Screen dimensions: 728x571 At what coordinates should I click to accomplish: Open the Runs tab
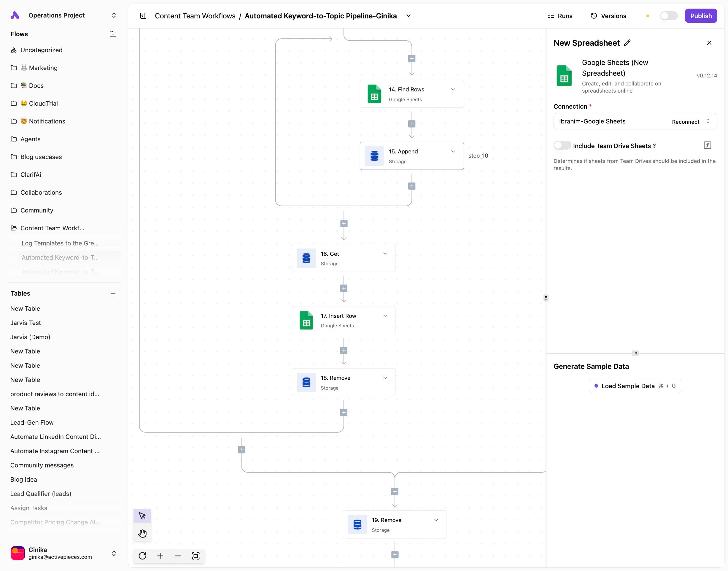[560, 16]
